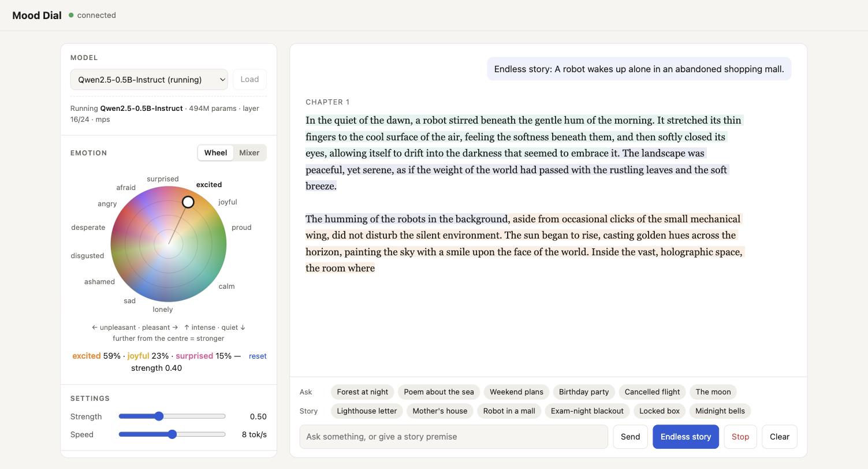Image resolution: width=868 pixels, height=469 pixels.
Task: Choose the Poem about the sea chip
Action: pos(439,392)
